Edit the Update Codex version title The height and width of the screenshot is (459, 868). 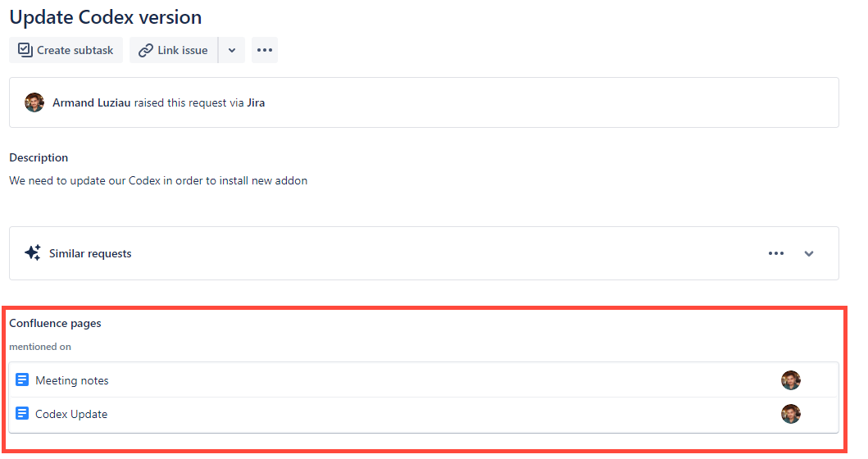point(106,16)
